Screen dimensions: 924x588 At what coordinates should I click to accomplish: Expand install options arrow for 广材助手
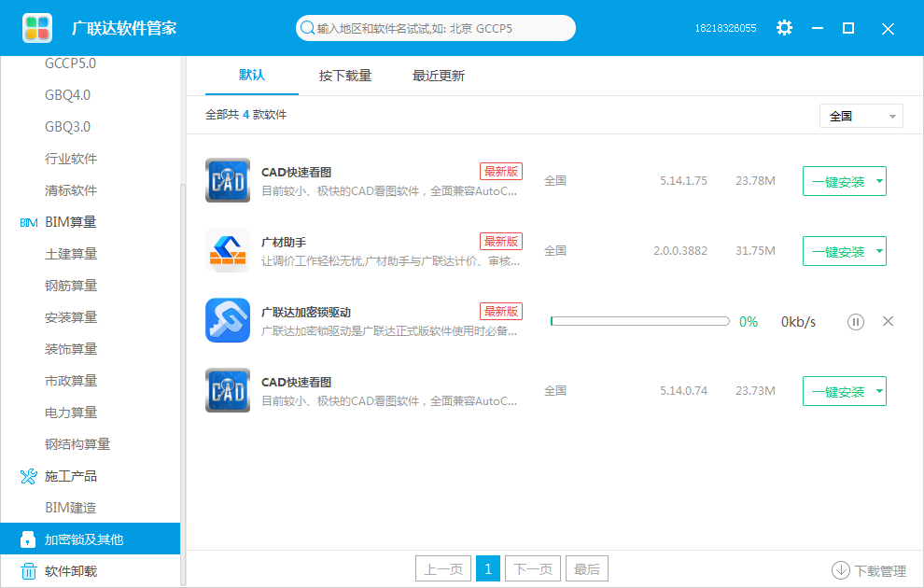coord(879,251)
